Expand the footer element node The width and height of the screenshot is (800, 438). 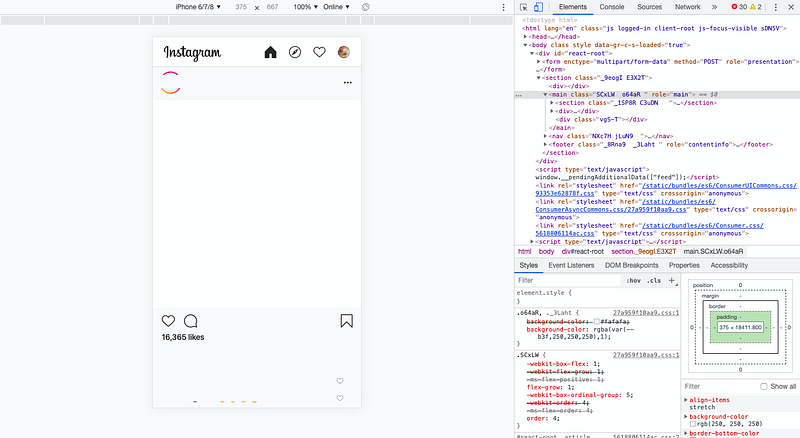point(545,144)
